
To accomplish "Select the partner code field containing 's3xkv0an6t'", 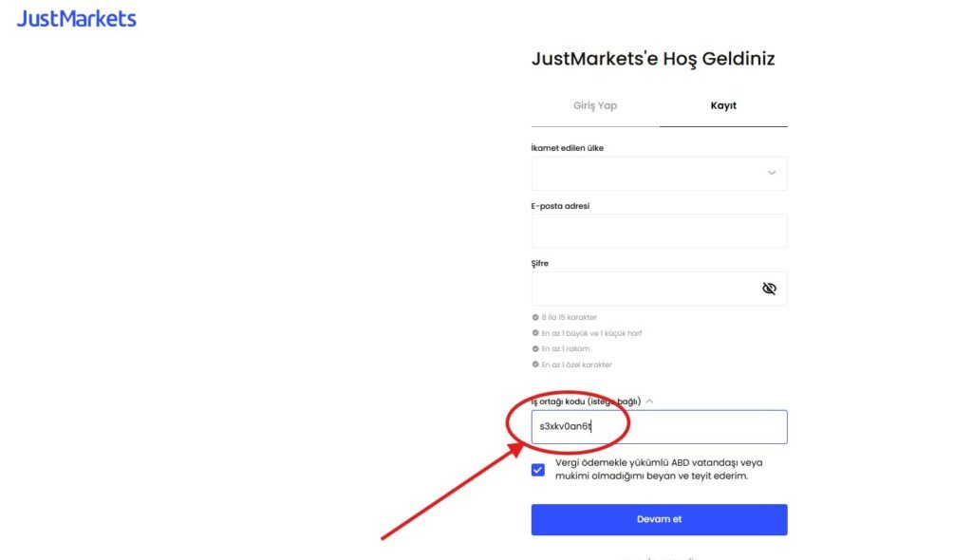I will coord(659,426).
